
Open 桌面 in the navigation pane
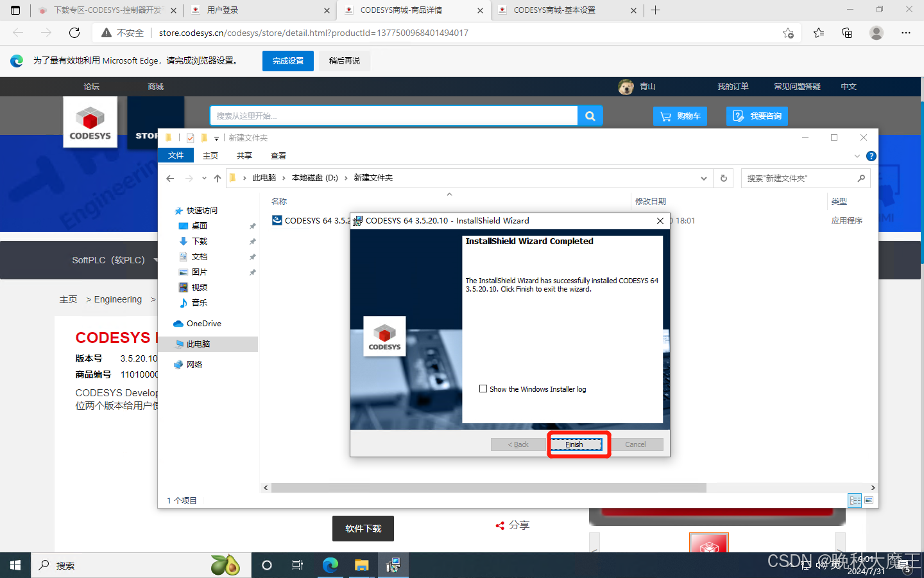(199, 226)
